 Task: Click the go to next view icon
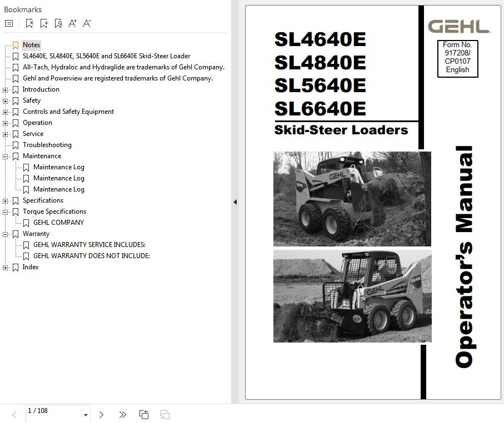(x=165, y=415)
